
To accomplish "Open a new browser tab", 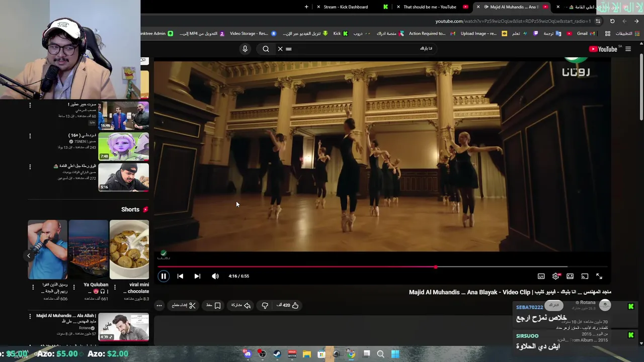I will (x=306, y=7).
